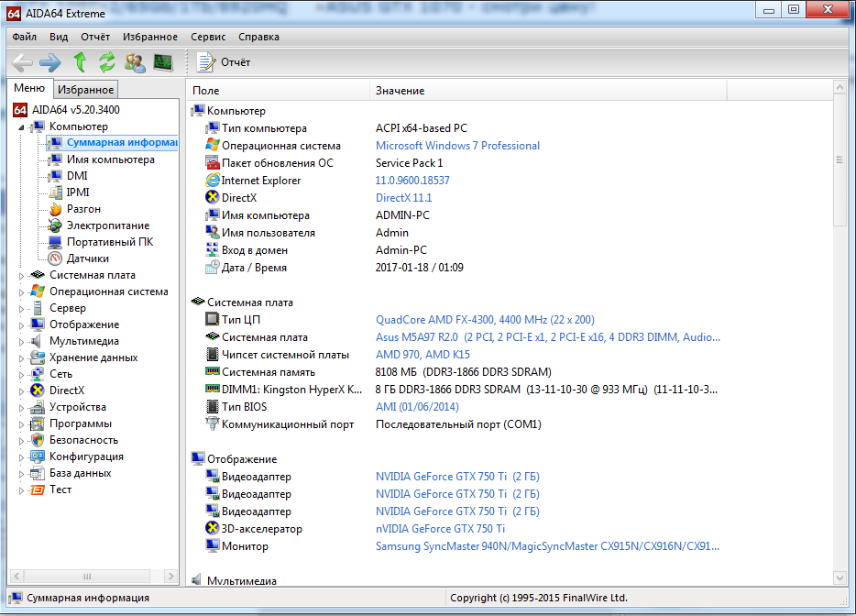The width and height of the screenshot is (856, 616).
Task: Click the Дата / Время clock icon
Action: [x=213, y=267]
